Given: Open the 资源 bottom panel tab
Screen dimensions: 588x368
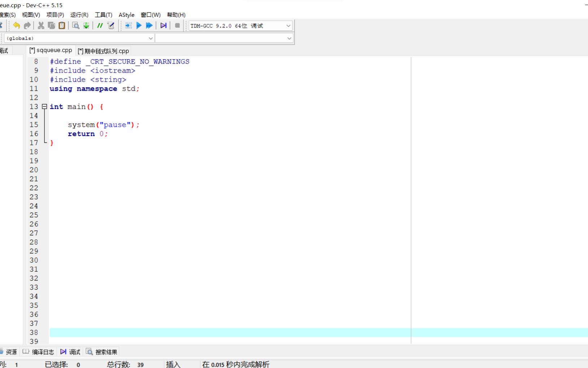Looking at the screenshot, I should (9, 352).
